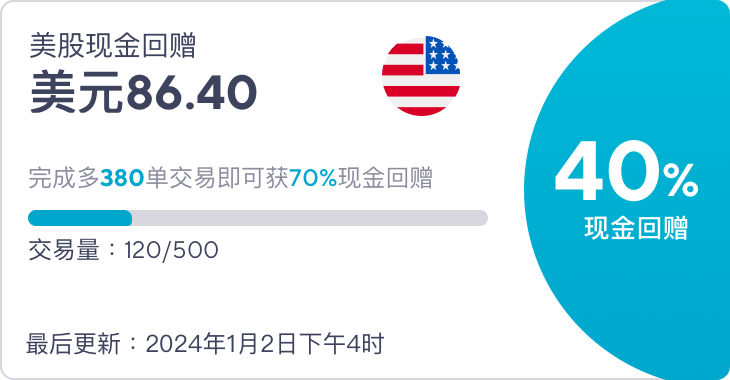Tap the 交易量 label text

coord(64,250)
